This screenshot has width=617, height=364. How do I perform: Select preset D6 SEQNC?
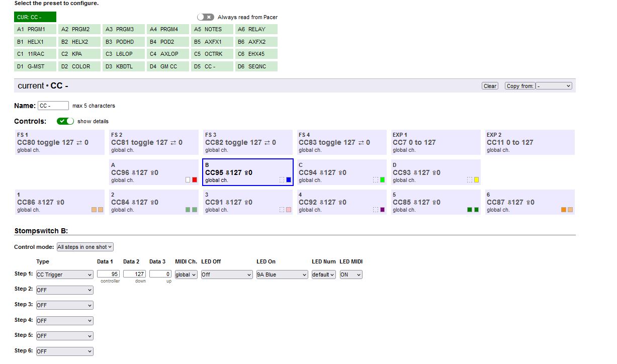pos(256,66)
